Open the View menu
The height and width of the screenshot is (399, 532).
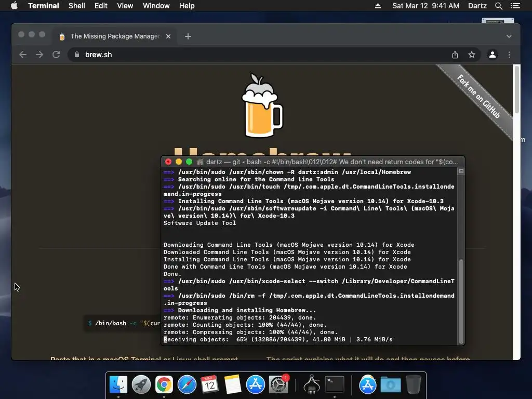click(x=125, y=6)
